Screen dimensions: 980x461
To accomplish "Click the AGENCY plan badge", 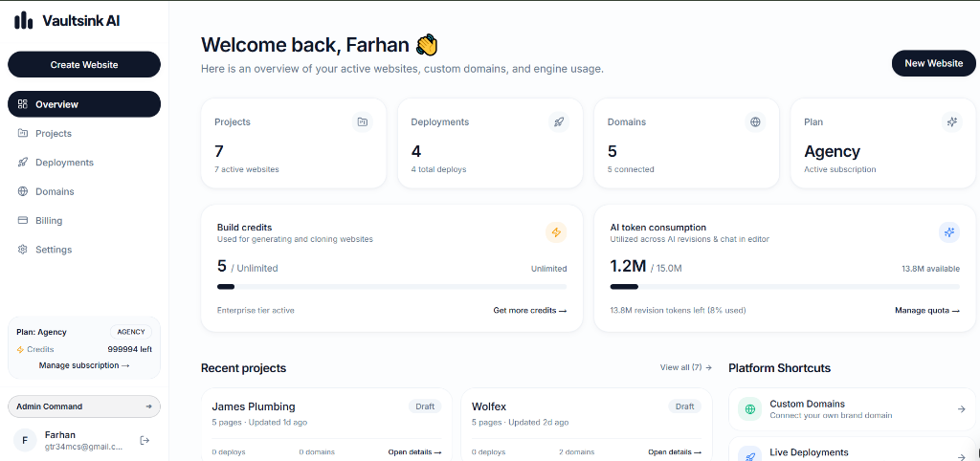I will [130, 332].
